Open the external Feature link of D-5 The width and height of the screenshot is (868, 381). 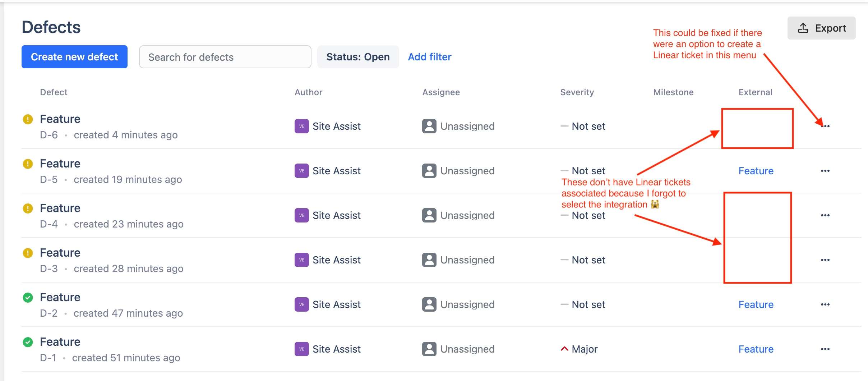pyautogui.click(x=756, y=171)
